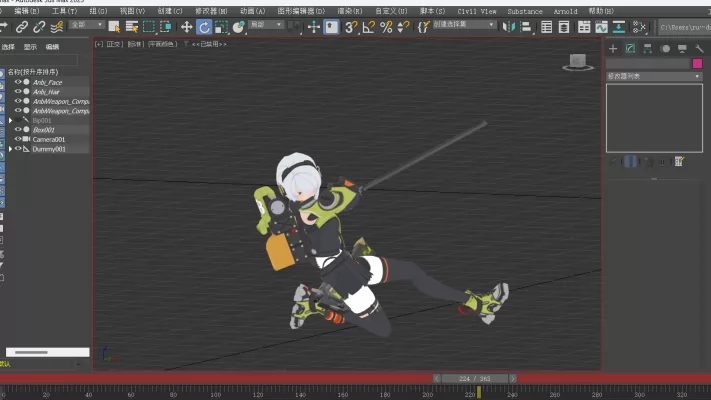Image resolution: width=711 pixels, height=400 pixels.
Task: Open the Curve Editor icon
Action: click(x=601, y=27)
